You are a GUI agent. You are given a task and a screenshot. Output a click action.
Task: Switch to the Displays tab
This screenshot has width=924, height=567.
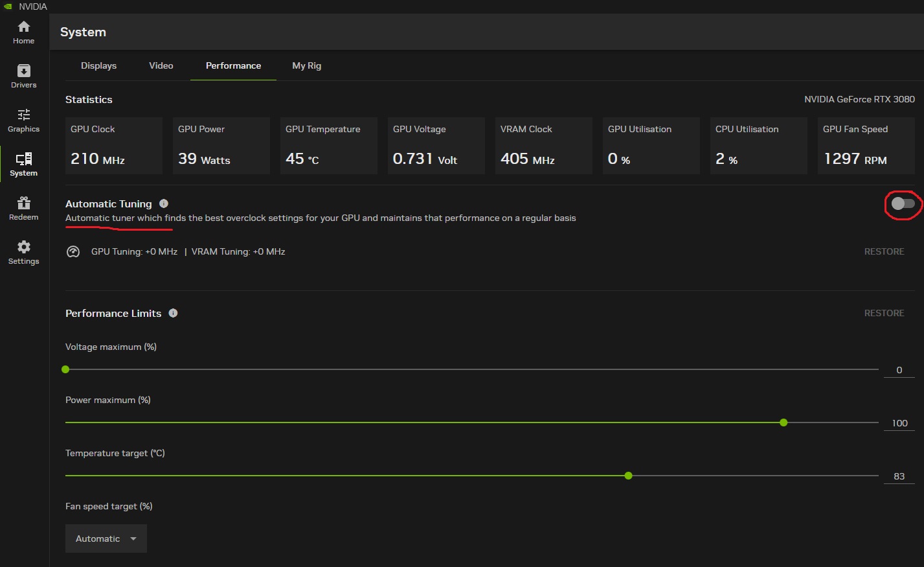pos(98,65)
